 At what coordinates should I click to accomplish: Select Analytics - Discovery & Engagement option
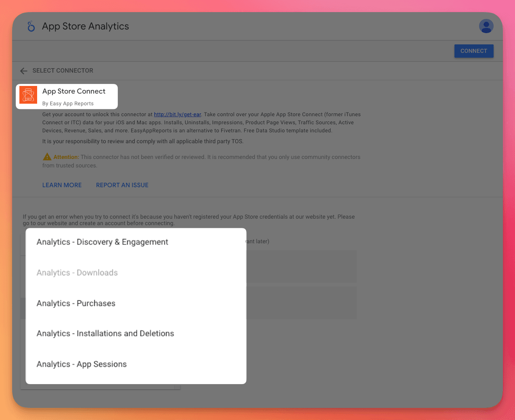point(136,242)
